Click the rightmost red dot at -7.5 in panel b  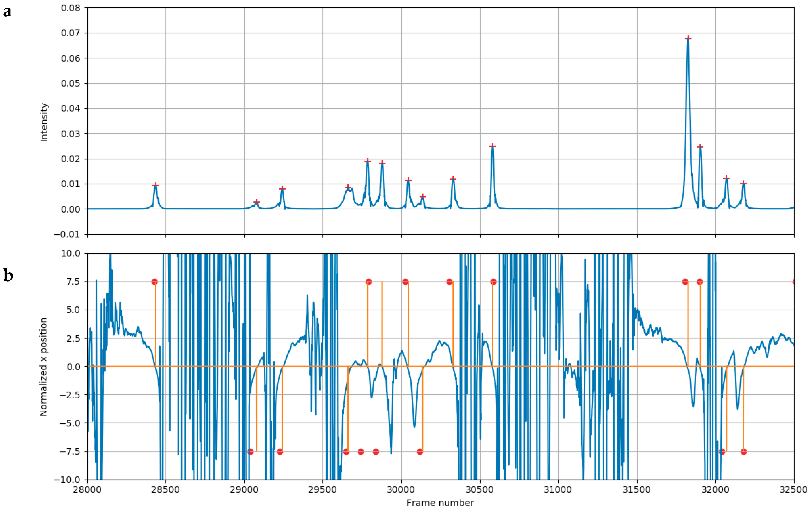pos(744,452)
